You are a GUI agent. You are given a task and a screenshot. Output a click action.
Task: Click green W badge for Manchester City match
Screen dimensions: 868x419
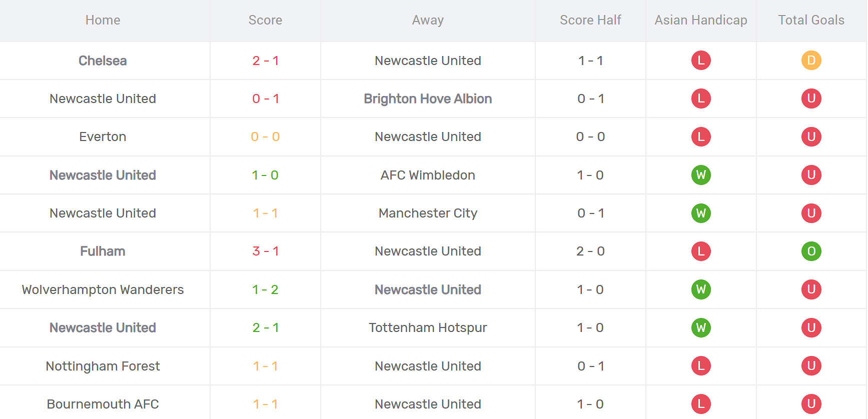click(701, 213)
